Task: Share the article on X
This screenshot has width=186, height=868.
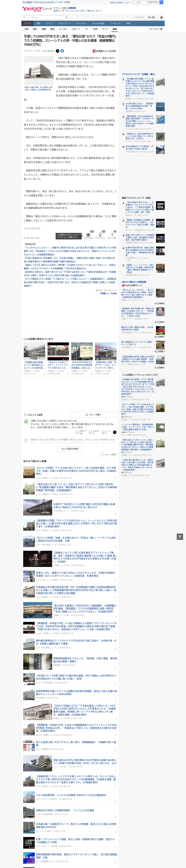Action: tap(57, 51)
